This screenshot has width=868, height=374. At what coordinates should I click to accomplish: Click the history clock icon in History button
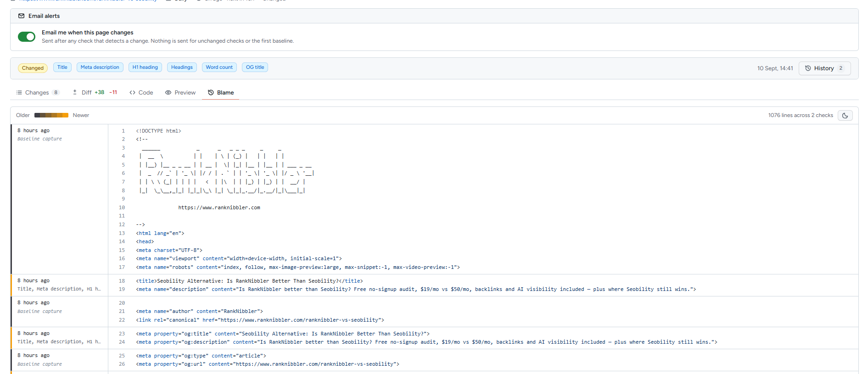coord(808,68)
